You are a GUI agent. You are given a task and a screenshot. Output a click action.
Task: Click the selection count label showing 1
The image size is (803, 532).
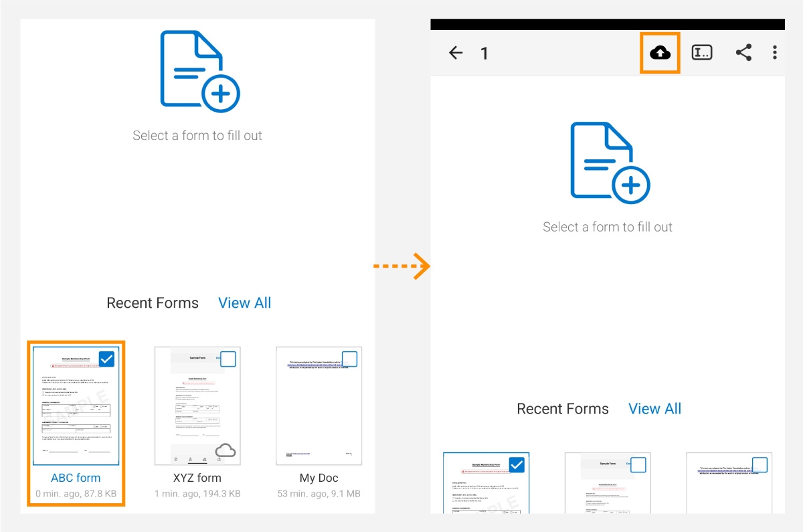(x=484, y=53)
